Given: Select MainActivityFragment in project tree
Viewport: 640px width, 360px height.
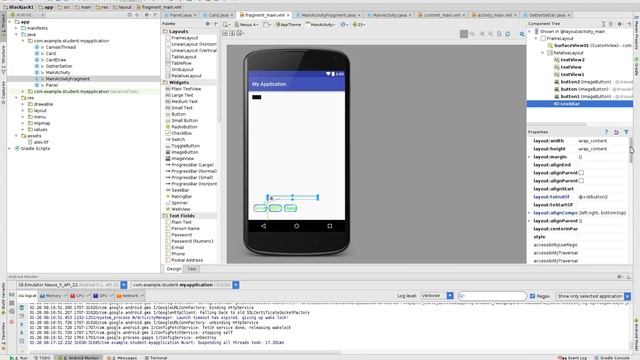Looking at the screenshot, I should coord(67,79).
